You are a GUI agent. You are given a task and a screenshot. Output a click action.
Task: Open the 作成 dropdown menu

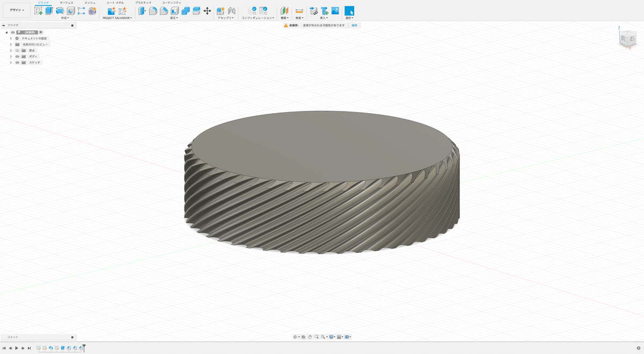65,18
